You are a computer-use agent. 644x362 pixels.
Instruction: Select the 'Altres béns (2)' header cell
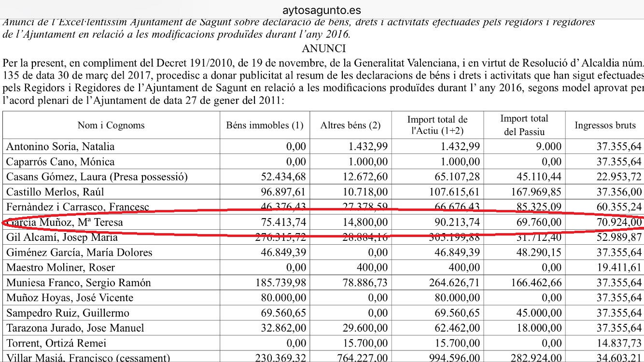[x=350, y=125]
